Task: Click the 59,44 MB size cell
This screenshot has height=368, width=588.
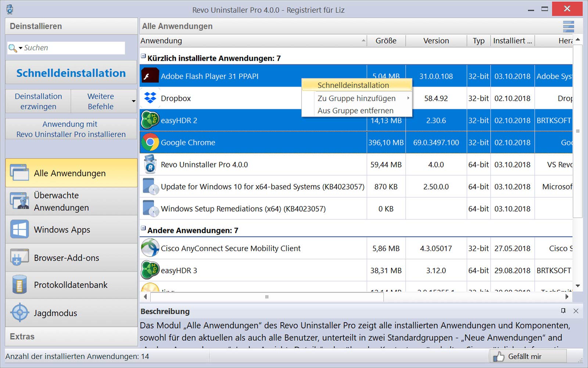Action: 386,164
